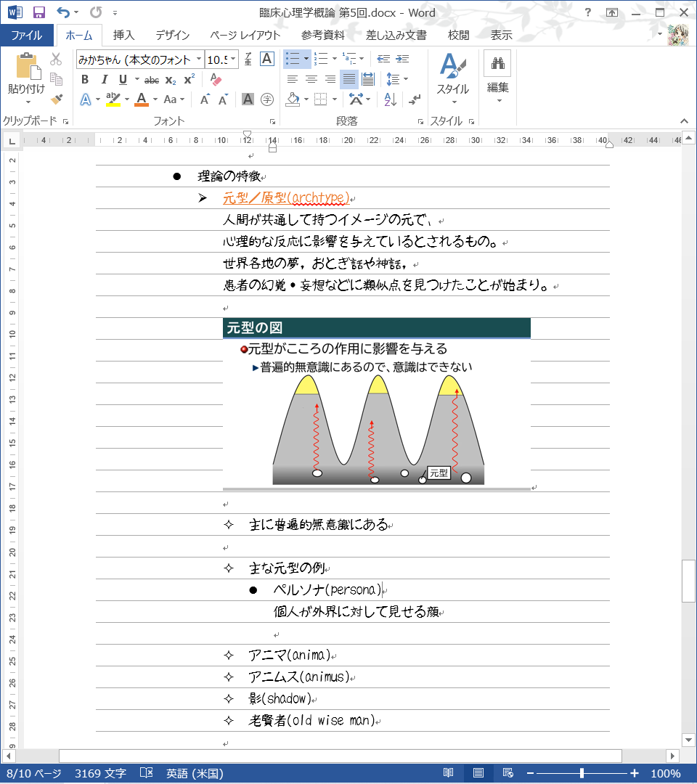
Task: Click the Decrease Indent icon
Action: click(384, 60)
